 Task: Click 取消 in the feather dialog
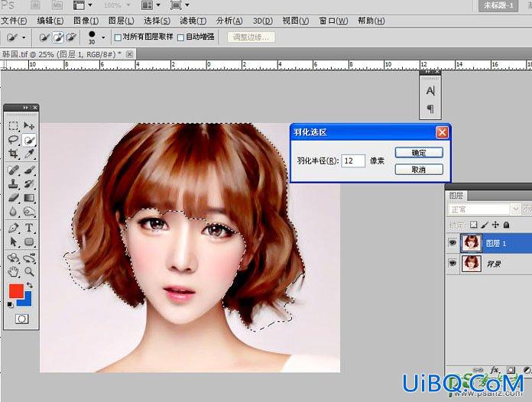tap(419, 169)
